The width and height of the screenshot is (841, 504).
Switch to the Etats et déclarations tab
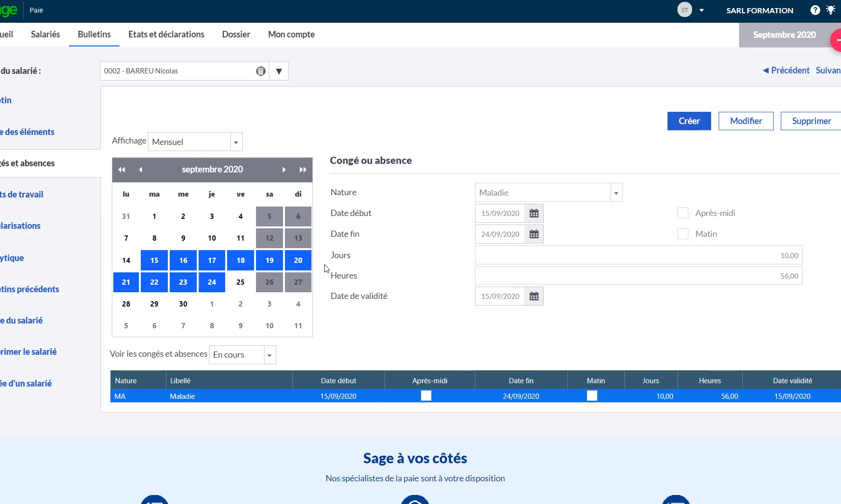tap(166, 34)
